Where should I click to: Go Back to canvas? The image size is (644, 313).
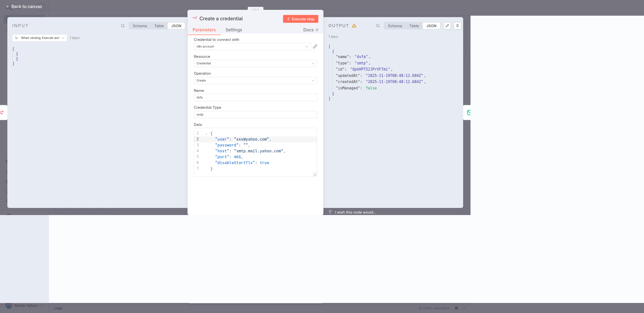coord(24,7)
